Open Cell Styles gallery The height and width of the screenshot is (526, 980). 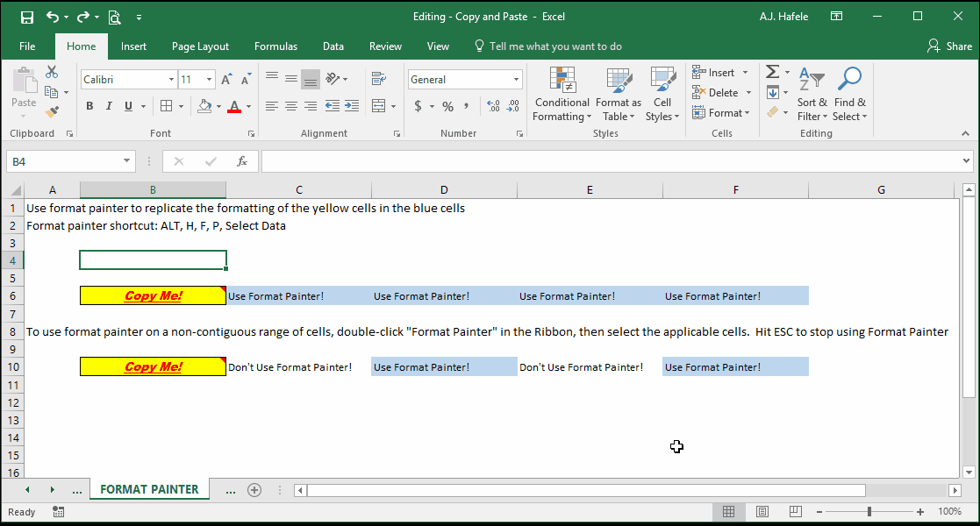click(662, 95)
